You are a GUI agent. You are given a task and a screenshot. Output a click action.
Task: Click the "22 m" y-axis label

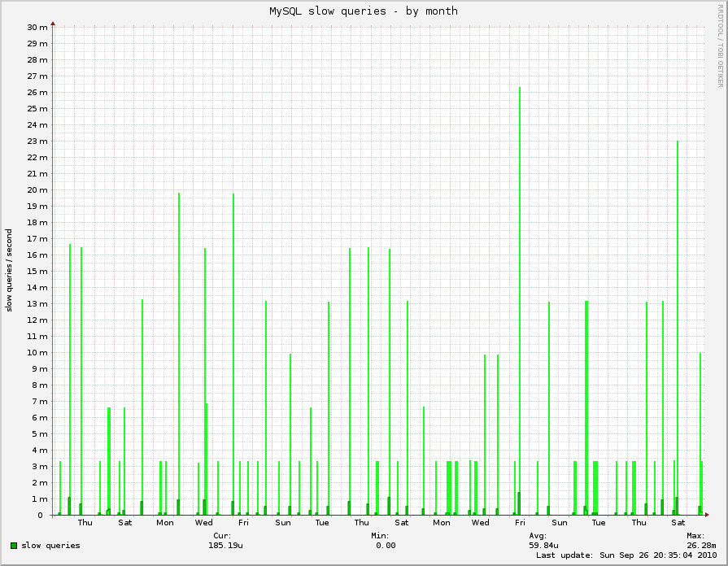click(x=37, y=158)
